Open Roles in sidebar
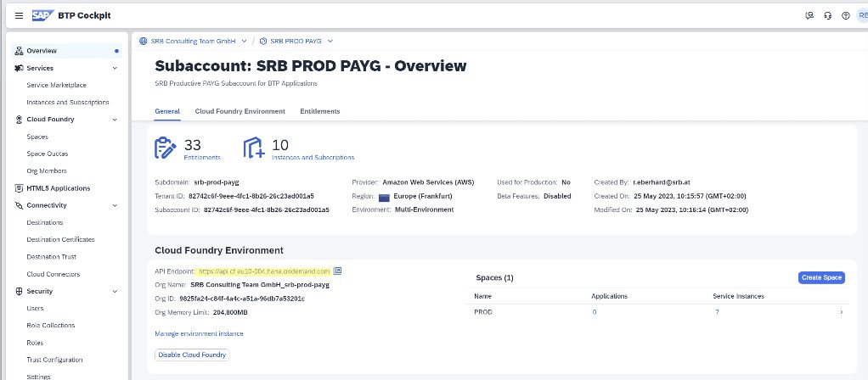This screenshot has width=868, height=380. click(35, 343)
